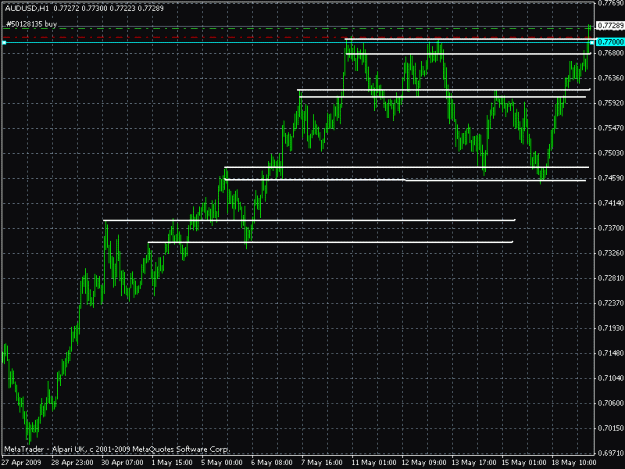Click the 7 May 16:00 time label
The width and height of the screenshot is (625, 469).
(322, 463)
